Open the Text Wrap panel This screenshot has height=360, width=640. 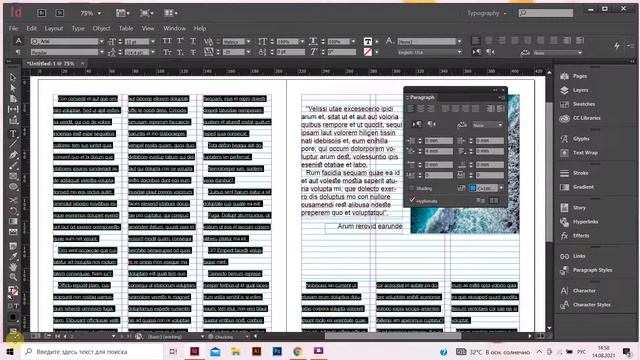point(579,153)
